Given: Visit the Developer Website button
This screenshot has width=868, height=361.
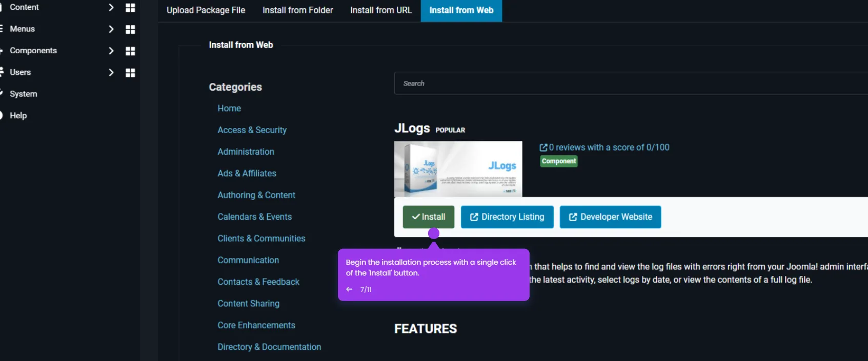Looking at the screenshot, I should tap(610, 217).
